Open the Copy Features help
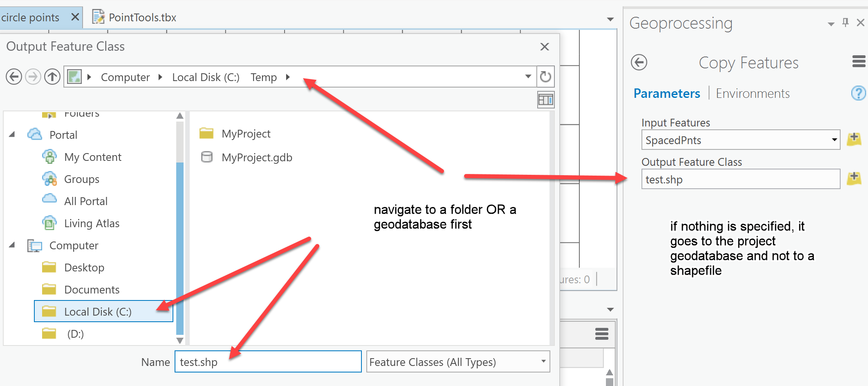The width and height of the screenshot is (868, 386). [858, 93]
